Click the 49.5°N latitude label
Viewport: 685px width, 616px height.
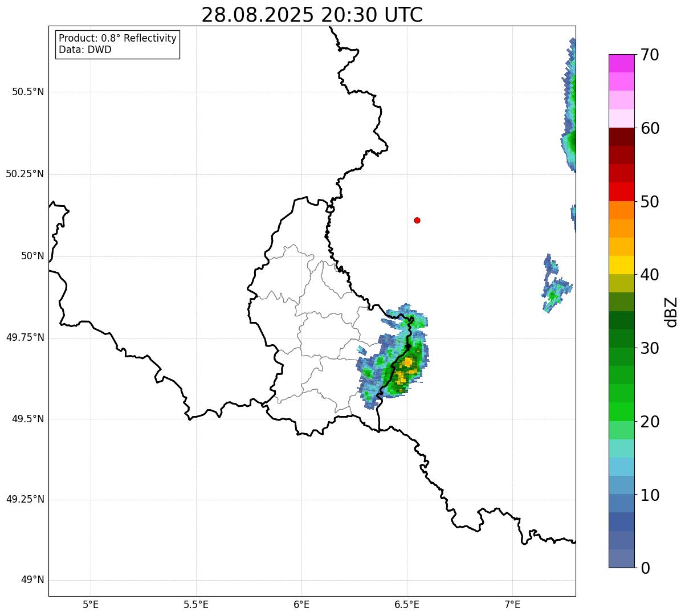point(28,419)
